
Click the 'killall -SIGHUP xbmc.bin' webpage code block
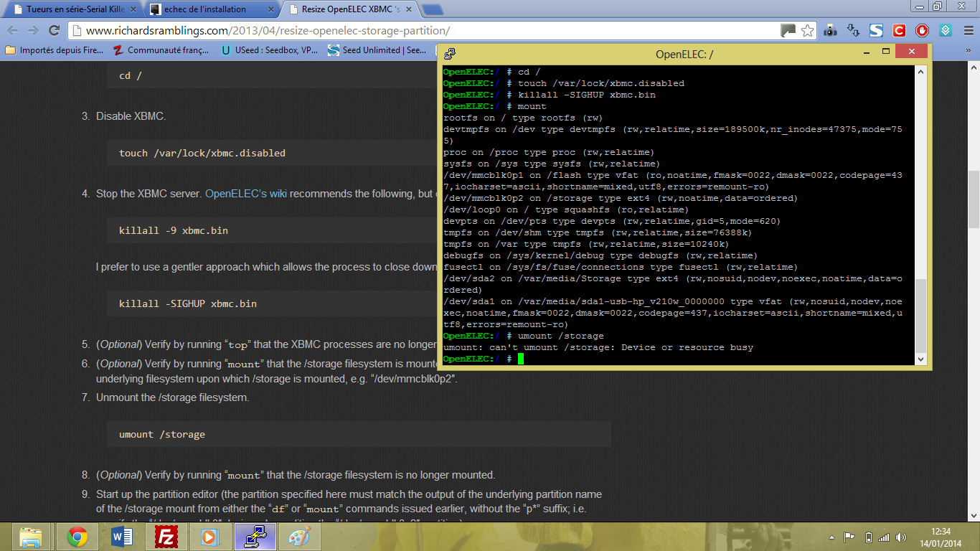(x=273, y=303)
